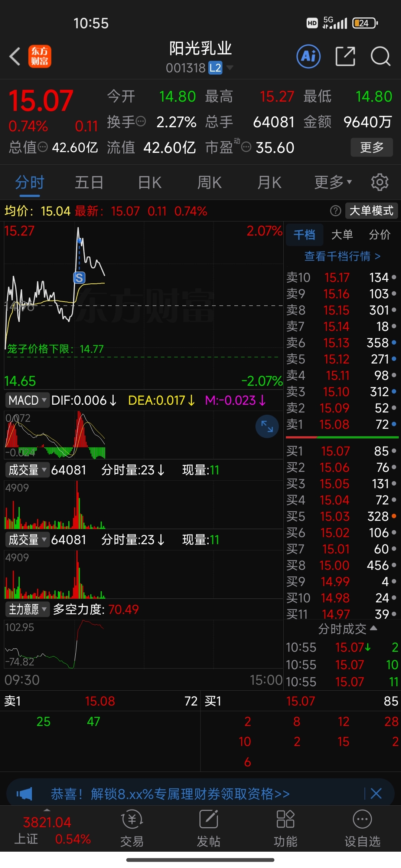This screenshot has width=401, height=868.
Task: Tap the 多空力度 indicator chart
Action: 144,644
